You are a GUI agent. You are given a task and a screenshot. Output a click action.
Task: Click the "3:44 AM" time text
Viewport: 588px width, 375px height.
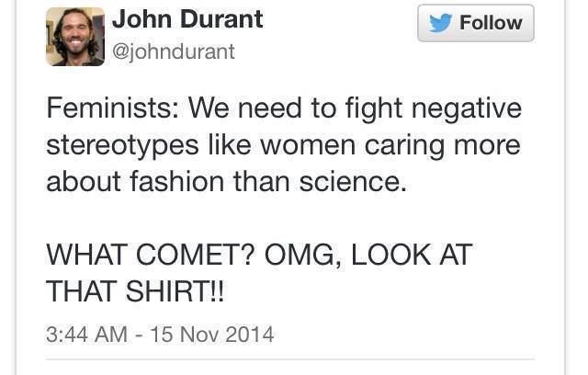pos(86,333)
